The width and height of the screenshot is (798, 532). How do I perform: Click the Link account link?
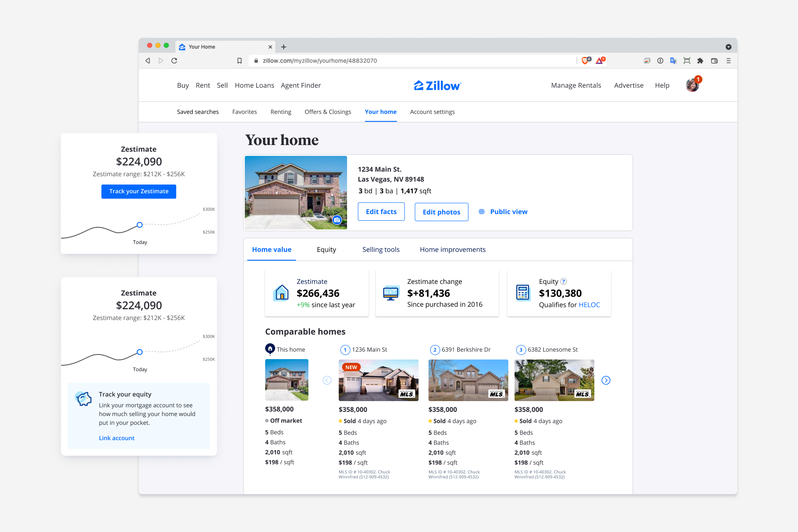[117, 438]
